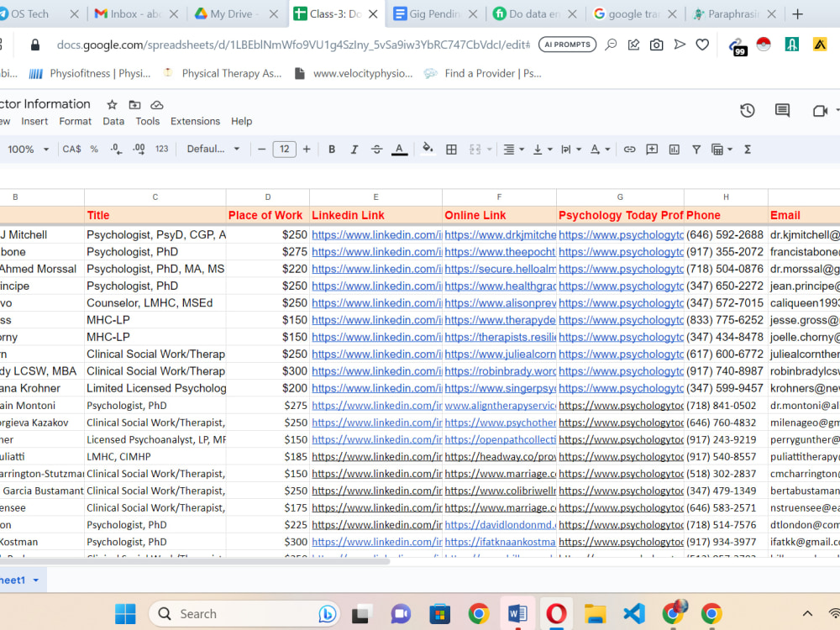This screenshot has width=840, height=630.
Task: Format as percent
Action: click(x=94, y=150)
